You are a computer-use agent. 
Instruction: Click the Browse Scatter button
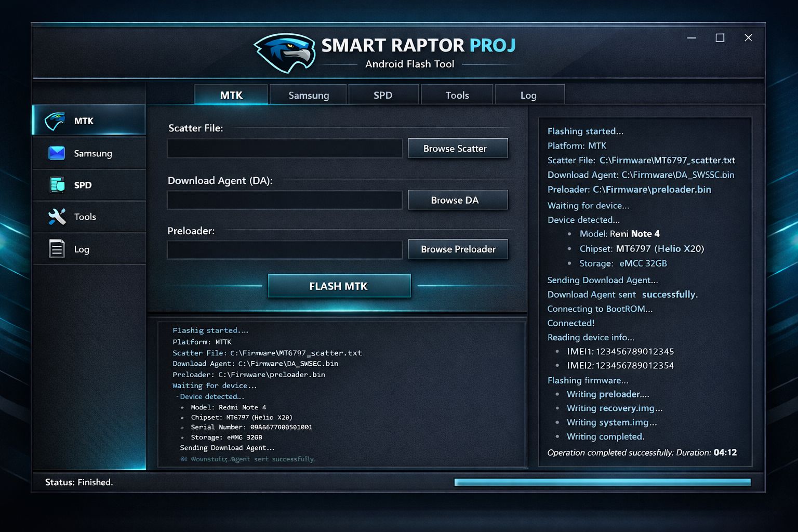coord(458,148)
